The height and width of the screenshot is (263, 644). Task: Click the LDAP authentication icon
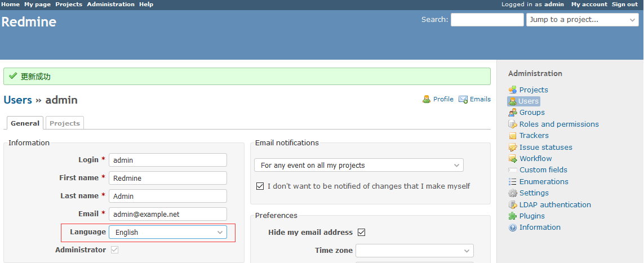tap(512, 205)
